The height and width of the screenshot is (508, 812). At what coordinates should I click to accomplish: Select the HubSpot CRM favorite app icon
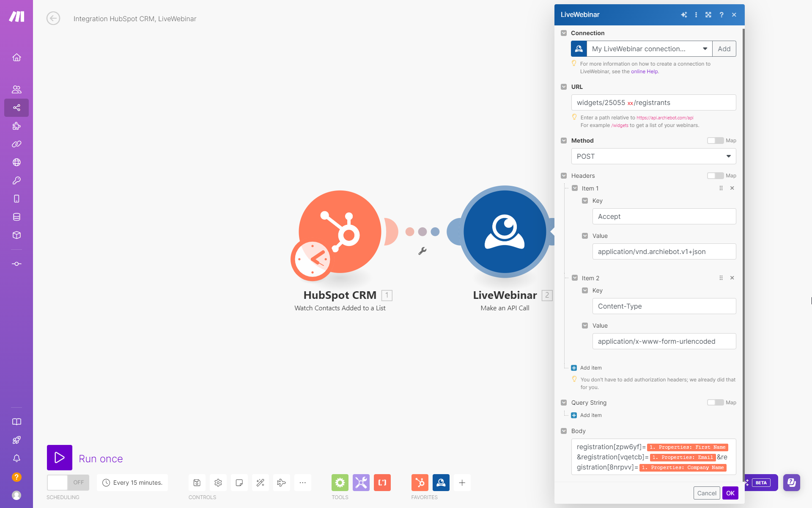420,483
